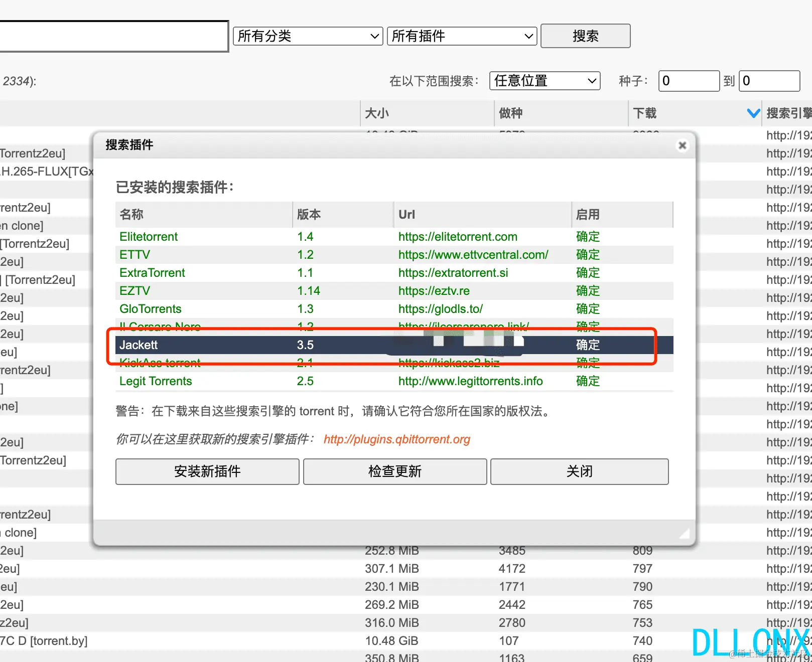Click the maximum seeds input after 到

tap(769, 81)
